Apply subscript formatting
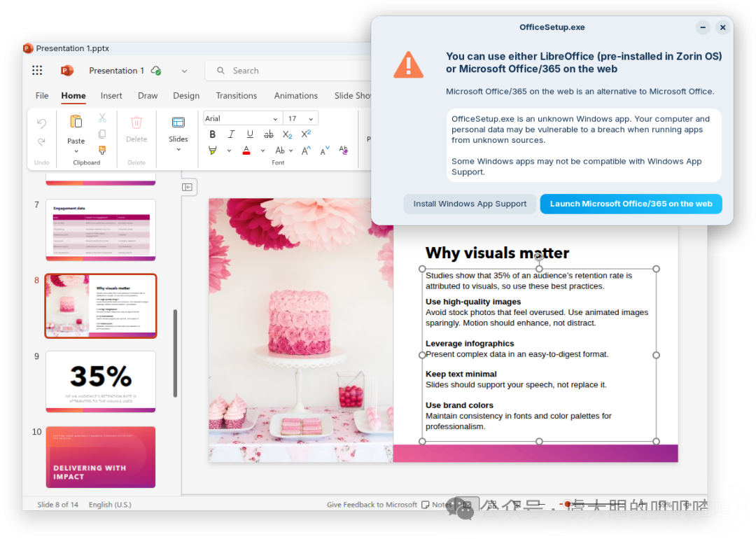756x539 pixels. click(288, 134)
